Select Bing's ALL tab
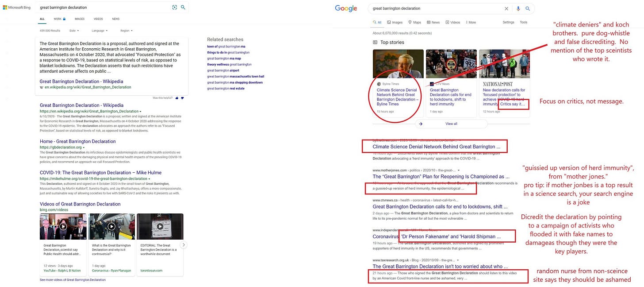The width and height of the screenshot is (644, 287). tap(42, 19)
